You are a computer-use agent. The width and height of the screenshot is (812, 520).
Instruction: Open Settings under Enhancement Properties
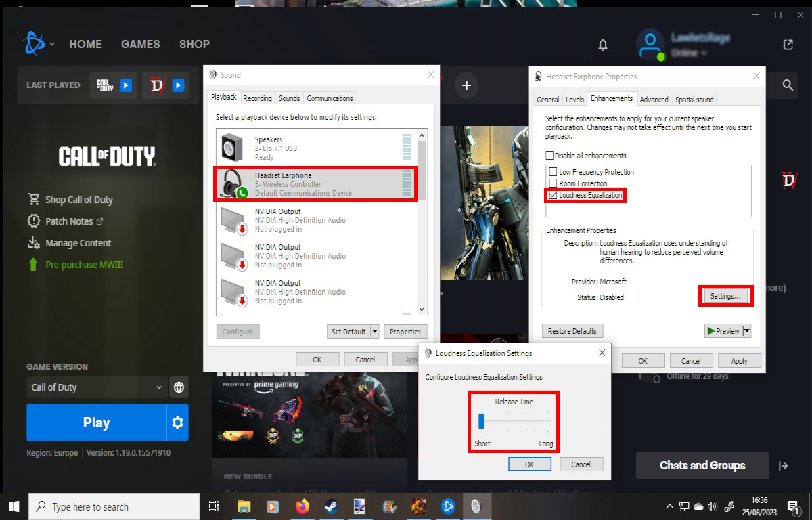[725, 295]
